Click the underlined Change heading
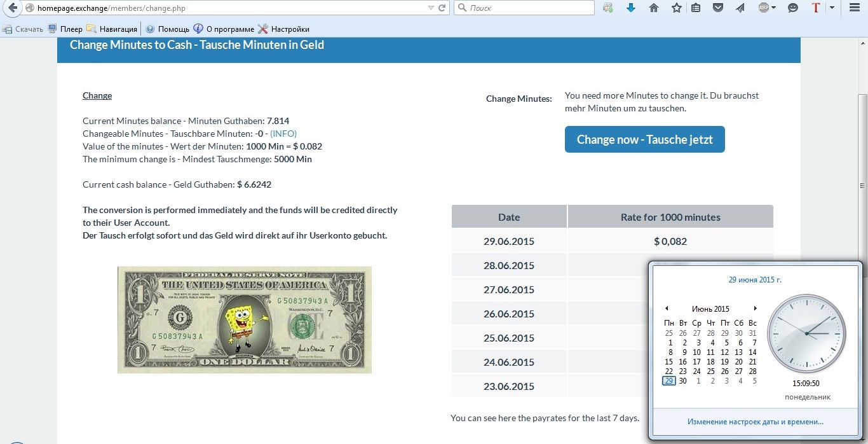 tap(97, 95)
